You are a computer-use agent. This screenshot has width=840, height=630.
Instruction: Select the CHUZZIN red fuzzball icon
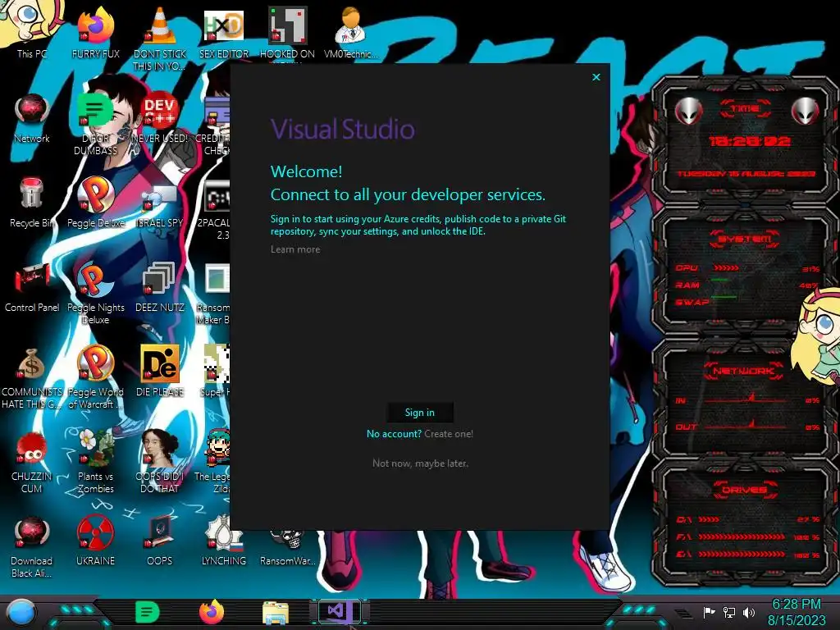(32, 462)
